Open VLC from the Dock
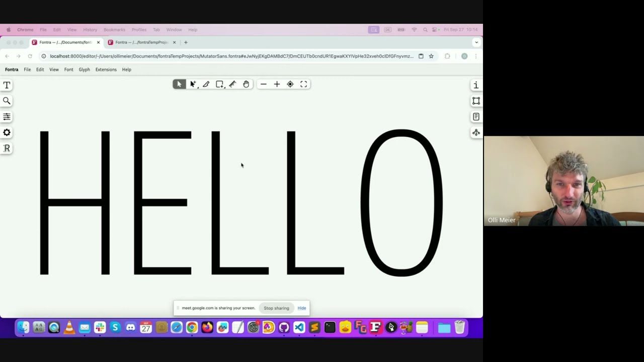The height and width of the screenshot is (362, 644). pyautogui.click(x=69, y=328)
